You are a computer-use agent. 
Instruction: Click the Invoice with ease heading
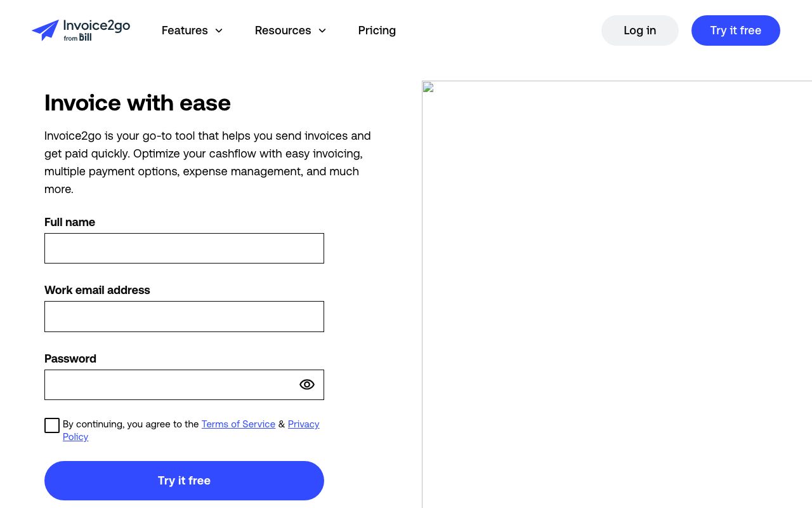click(137, 103)
